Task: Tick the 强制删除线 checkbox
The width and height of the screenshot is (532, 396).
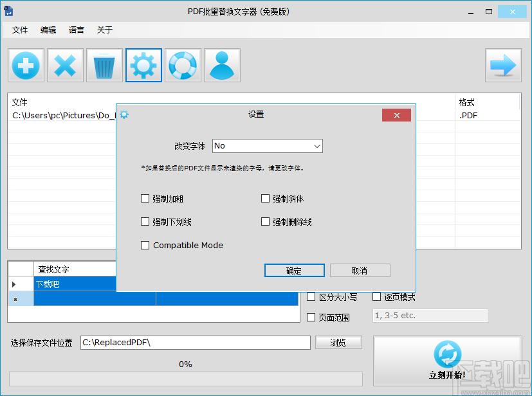Action: pyautogui.click(x=265, y=222)
